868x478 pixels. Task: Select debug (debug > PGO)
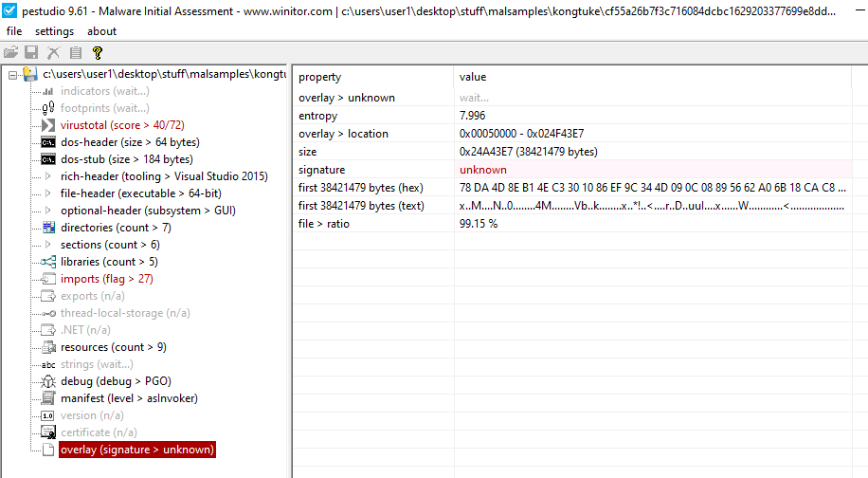[x=116, y=381]
